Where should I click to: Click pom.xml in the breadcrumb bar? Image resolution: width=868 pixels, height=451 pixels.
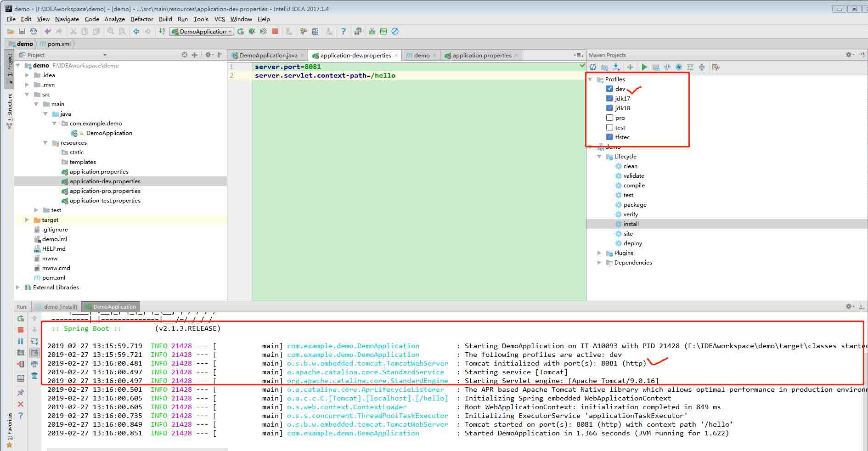[59, 44]
